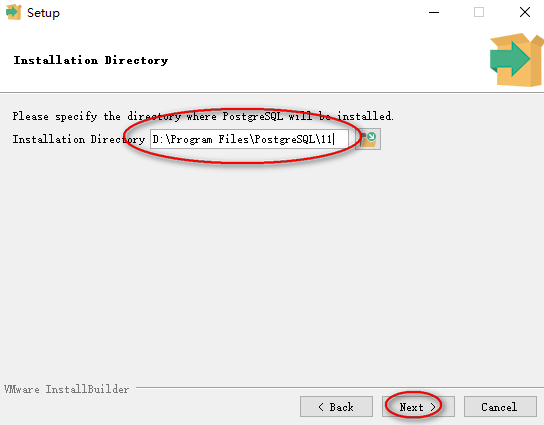Viewport: 544px width, 425px height.
Task: Go to the previous step with Back
Action: 336,407
